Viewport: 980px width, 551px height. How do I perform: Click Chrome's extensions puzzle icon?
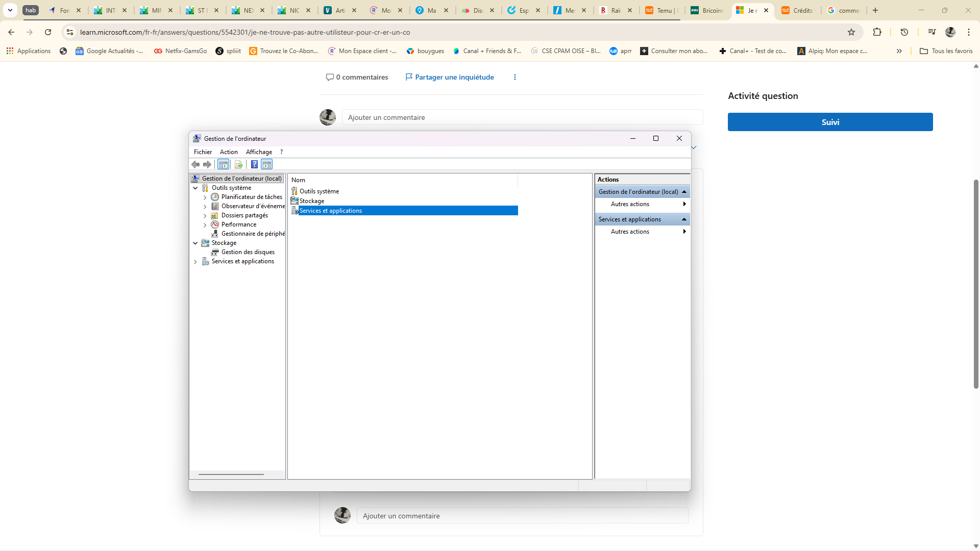click(877, 32)
